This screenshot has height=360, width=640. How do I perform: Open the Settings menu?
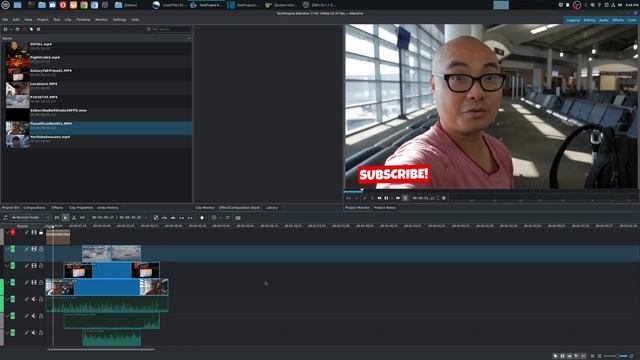[x=120, y=20]
